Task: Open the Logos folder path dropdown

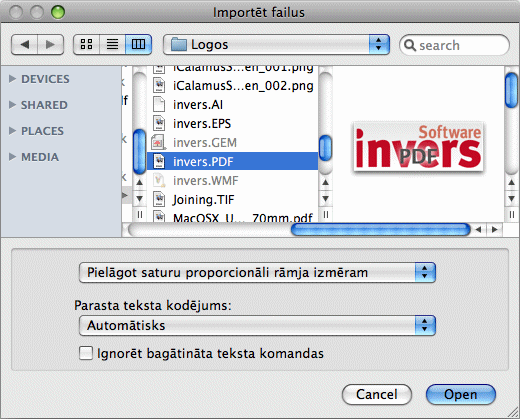Action: pos(276,44)
